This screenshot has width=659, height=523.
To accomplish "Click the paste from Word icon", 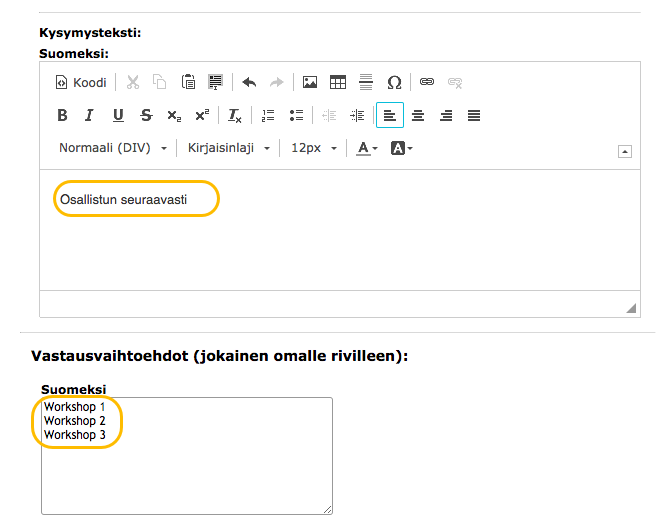I will pyautogui.click(x=215, y=82).
